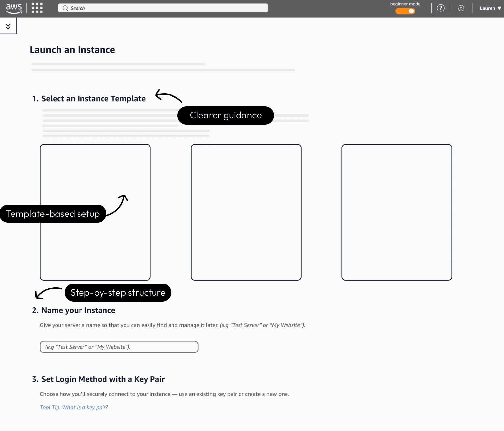
Task: Open the help question mark icon
Action: click(x=441, y=8)
